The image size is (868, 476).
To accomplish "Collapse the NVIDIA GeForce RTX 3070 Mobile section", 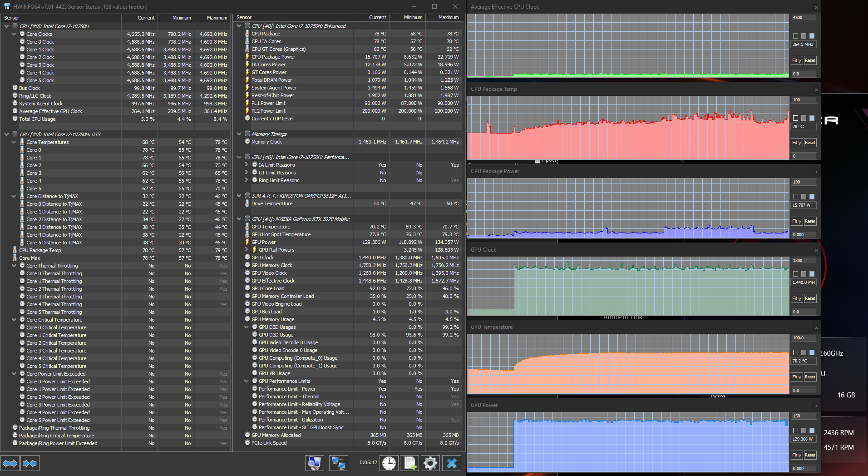I will (x=239, y=219).
